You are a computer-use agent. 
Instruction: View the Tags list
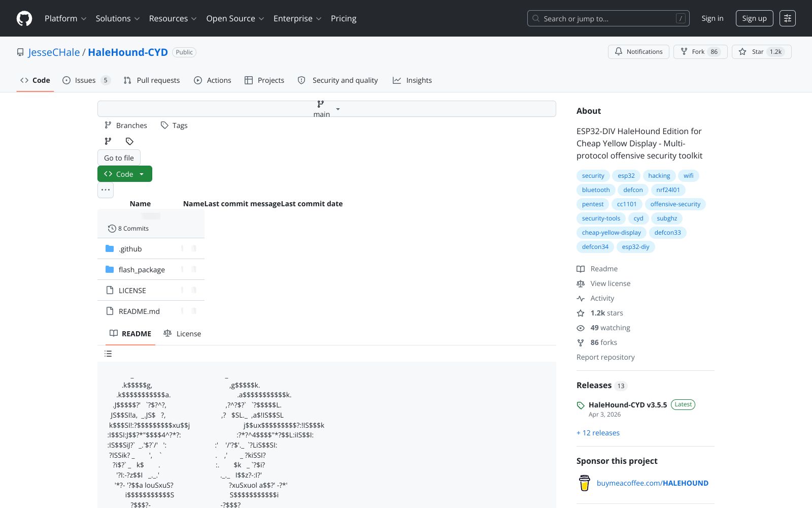tap(174, 125)
